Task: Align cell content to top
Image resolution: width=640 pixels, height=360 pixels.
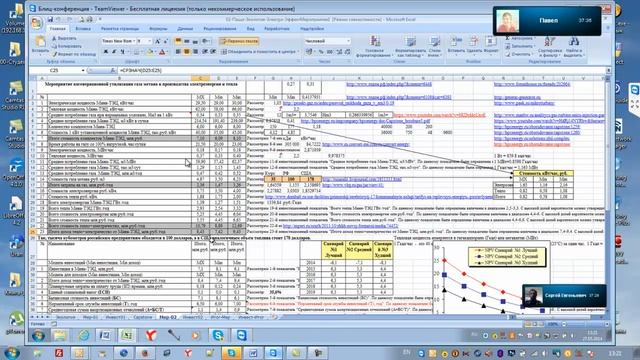Action: click(x=178, y=41)
